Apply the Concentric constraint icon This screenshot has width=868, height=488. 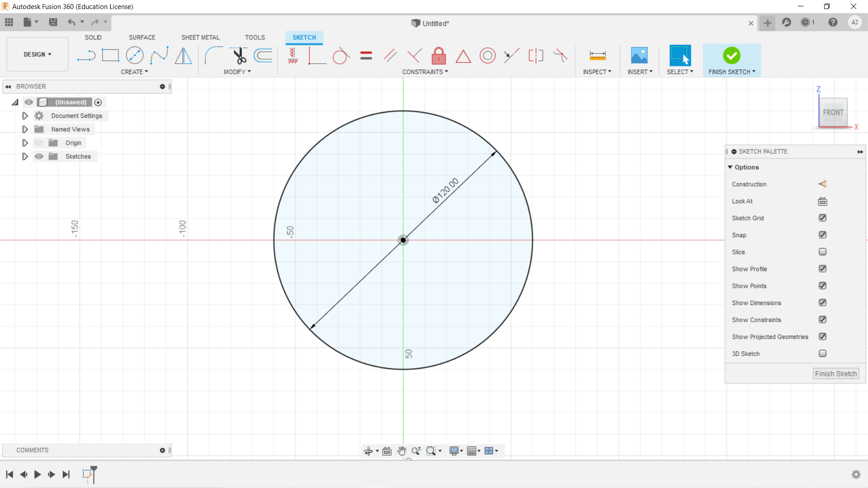487,56
